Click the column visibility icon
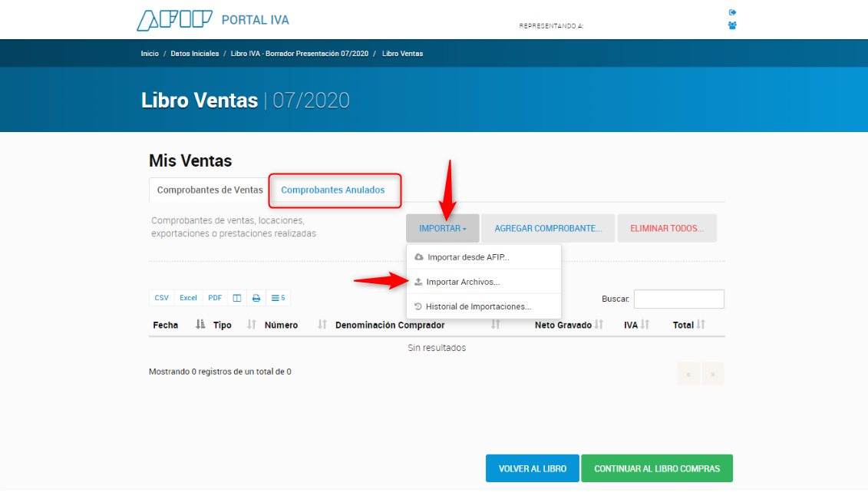The width and height of the screenshot is (868, 496). [x=237, y=298]
